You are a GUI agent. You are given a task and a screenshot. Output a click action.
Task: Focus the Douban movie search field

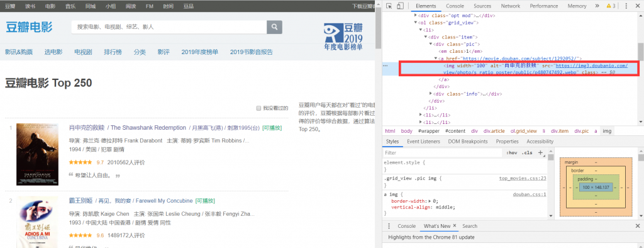pyautogui.click(x=169, y=26)
